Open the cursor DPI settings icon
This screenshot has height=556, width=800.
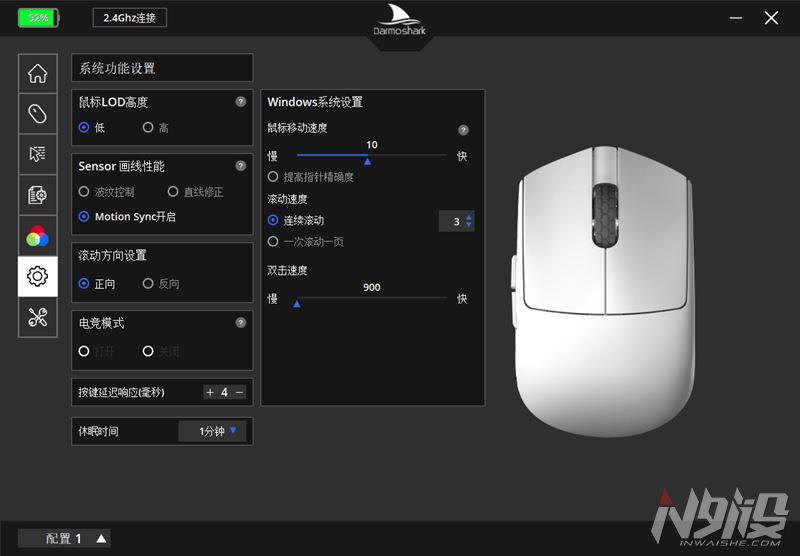coord(37,154)
